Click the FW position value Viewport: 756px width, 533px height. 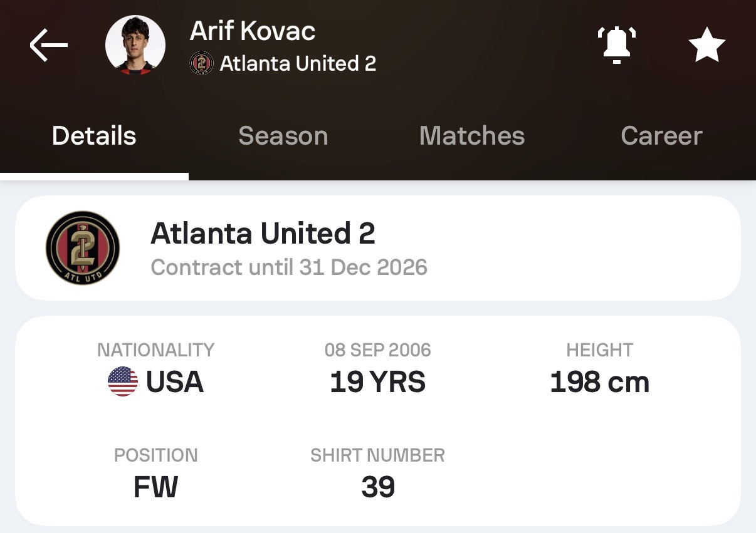(x=156, y=487)
